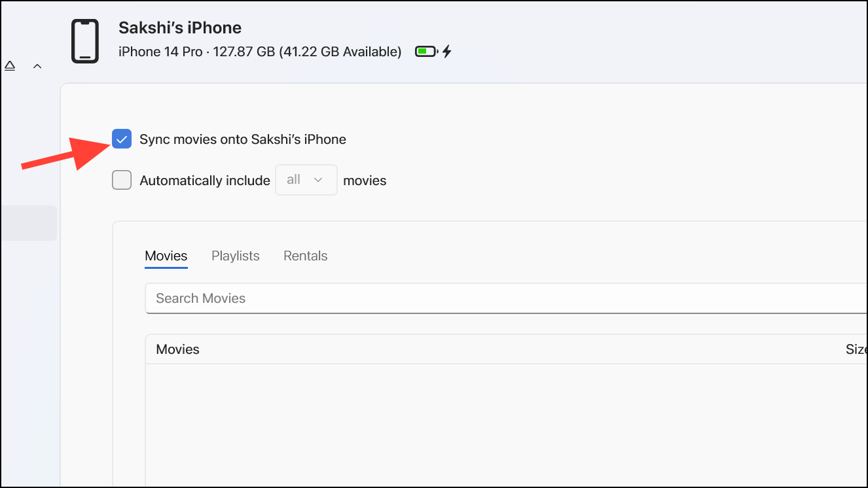Viewport: 868px width, 488px height.
Task: Enable "Automatically include all movies"
Action: point(121,180)
